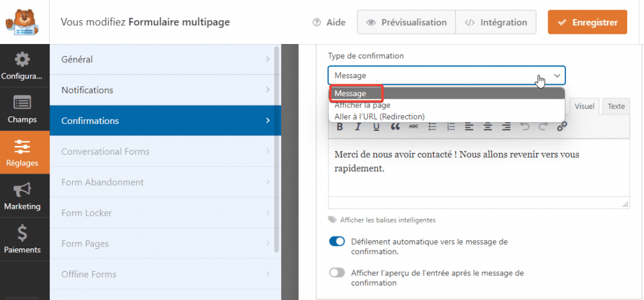This screenshot has height=300, width=644.
Task: Open the Confirmations settings panel
Action: [165, 121]
